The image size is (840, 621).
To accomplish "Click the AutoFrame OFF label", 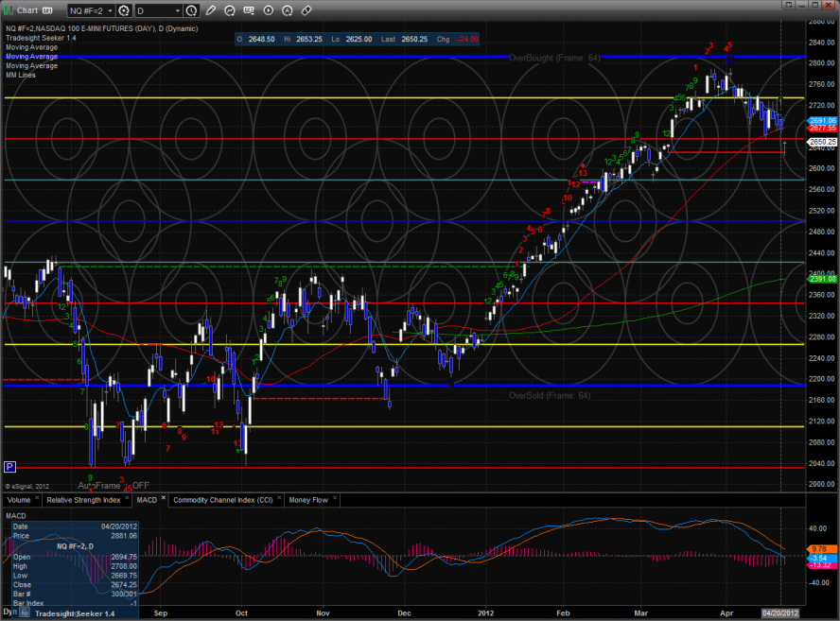I will coord(114,484).
